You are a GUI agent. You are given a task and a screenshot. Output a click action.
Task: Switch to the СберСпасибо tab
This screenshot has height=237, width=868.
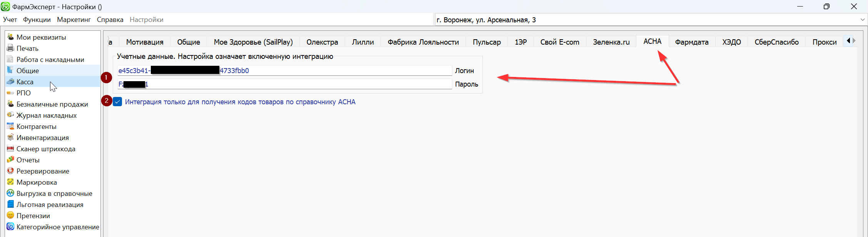(x=776, y=42)
